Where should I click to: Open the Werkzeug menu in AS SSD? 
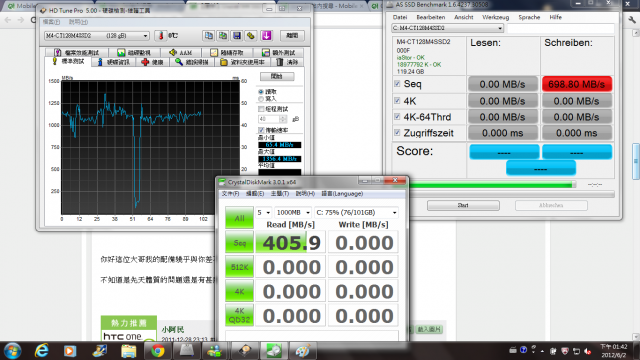coord(496,17)
